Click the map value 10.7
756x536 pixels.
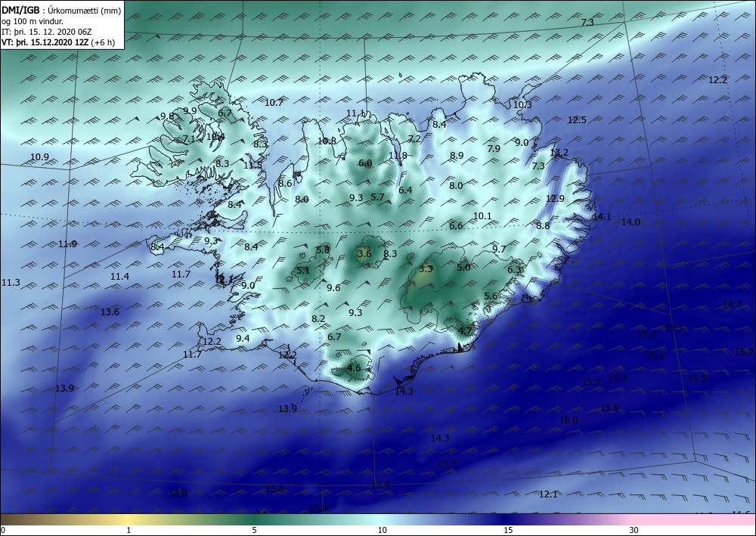[x=274, y=102]
